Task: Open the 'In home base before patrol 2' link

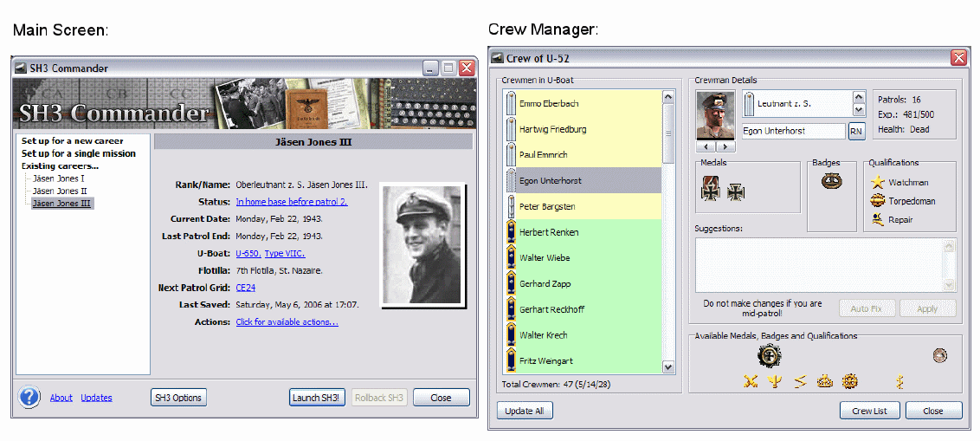Action: click(291, 201)
